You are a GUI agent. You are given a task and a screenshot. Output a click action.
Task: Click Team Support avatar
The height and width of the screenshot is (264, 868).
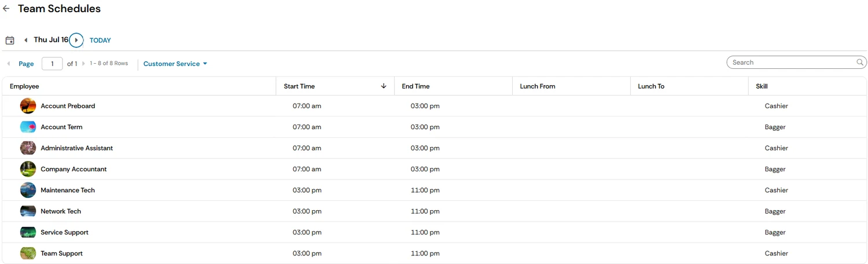click(28, 254)
